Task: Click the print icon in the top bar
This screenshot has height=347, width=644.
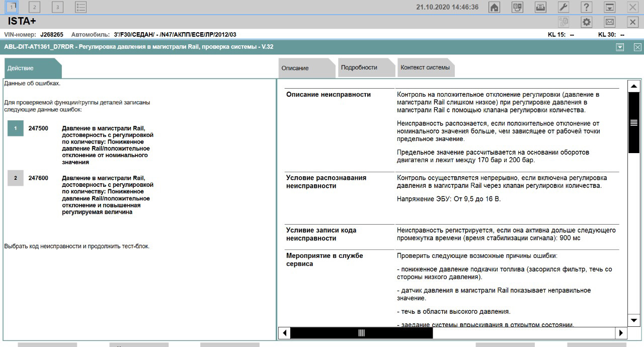Action: pos(540,7)
